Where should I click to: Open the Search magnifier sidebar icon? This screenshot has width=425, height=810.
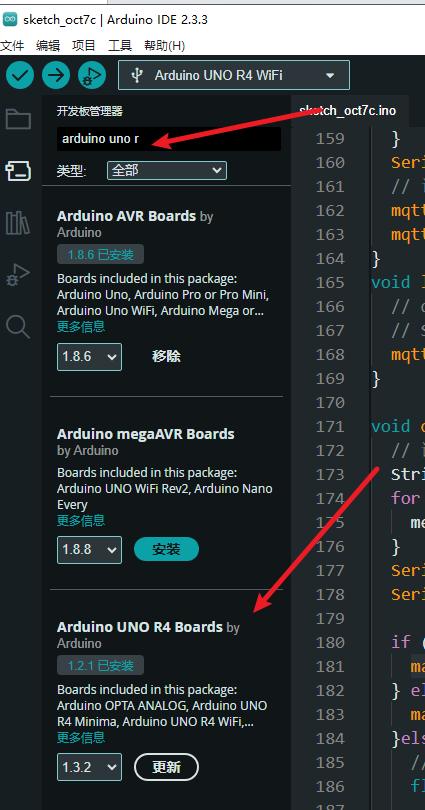[18, 327]
